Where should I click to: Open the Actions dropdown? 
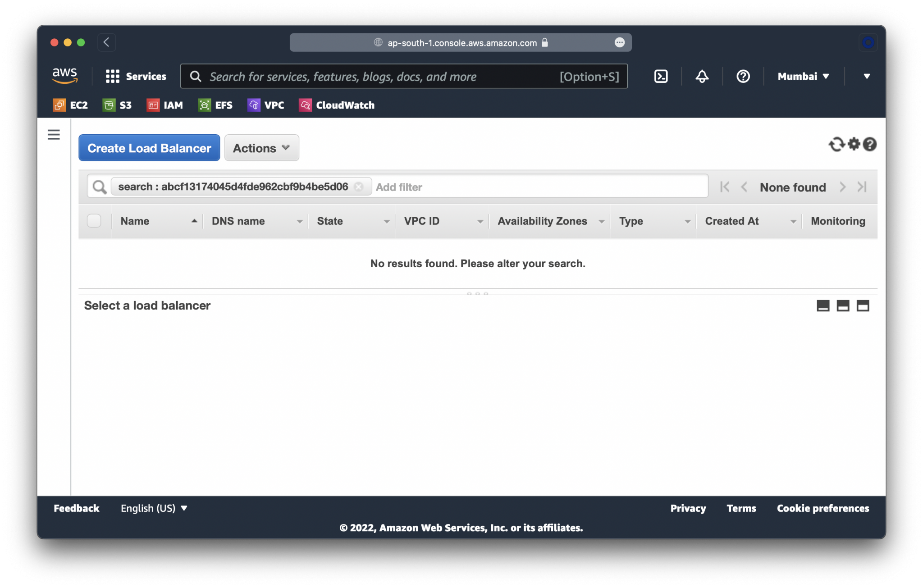point(261,148)
